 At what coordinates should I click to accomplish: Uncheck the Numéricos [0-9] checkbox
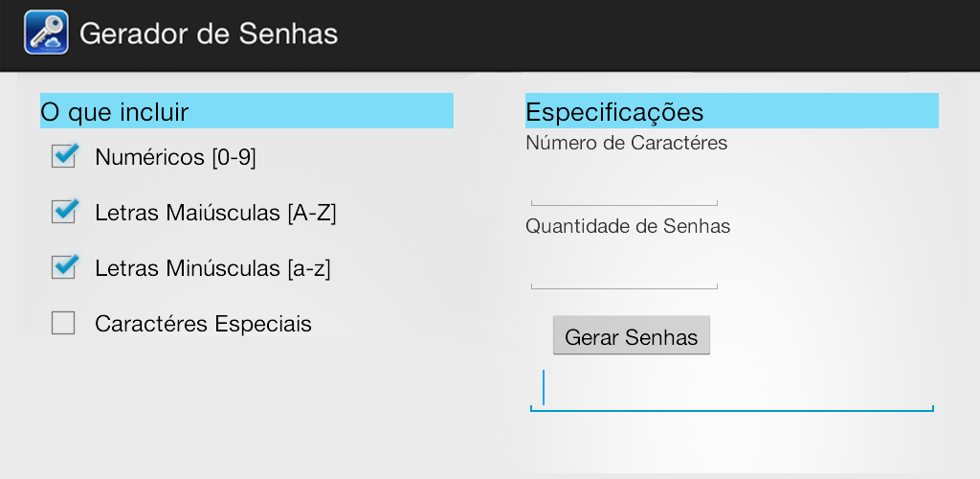pyautogui.click(x=64, y=156)
